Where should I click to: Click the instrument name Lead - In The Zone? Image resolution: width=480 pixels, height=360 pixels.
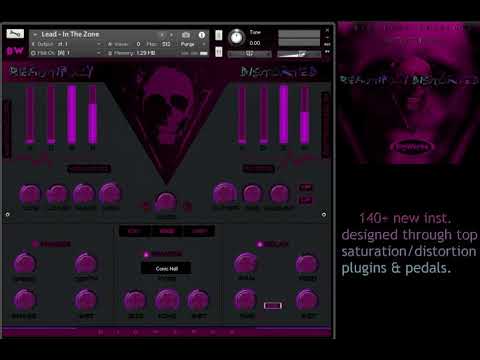click(70, 34)
